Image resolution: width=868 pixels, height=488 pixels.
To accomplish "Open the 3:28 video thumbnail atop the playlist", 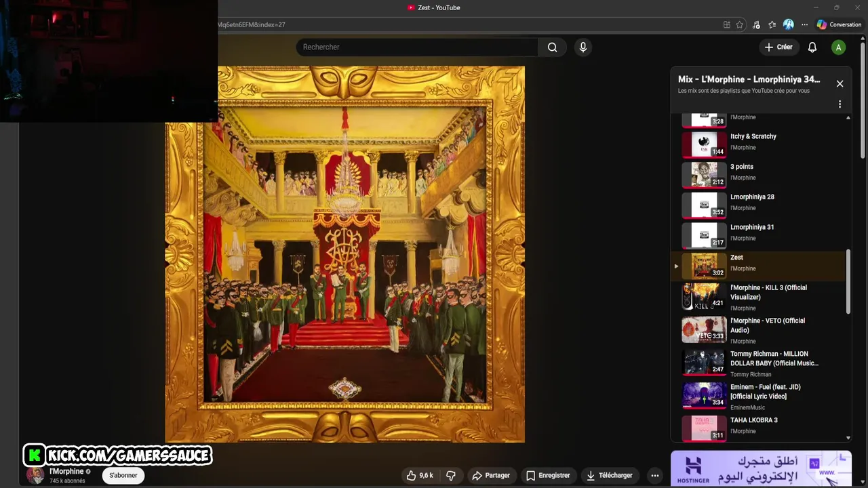I will tap(704, 120).
